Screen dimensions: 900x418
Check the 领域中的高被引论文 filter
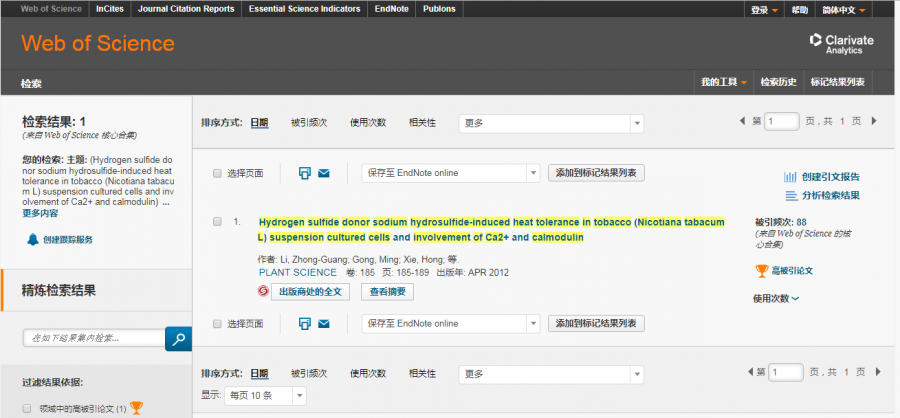click(x=27, y=408)
